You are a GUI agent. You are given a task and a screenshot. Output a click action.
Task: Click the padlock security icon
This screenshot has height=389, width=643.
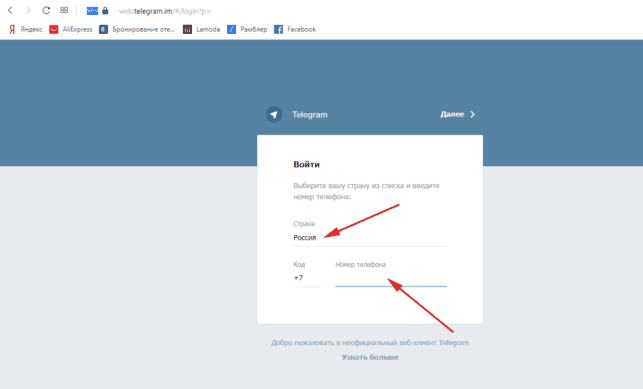point(105,11)
